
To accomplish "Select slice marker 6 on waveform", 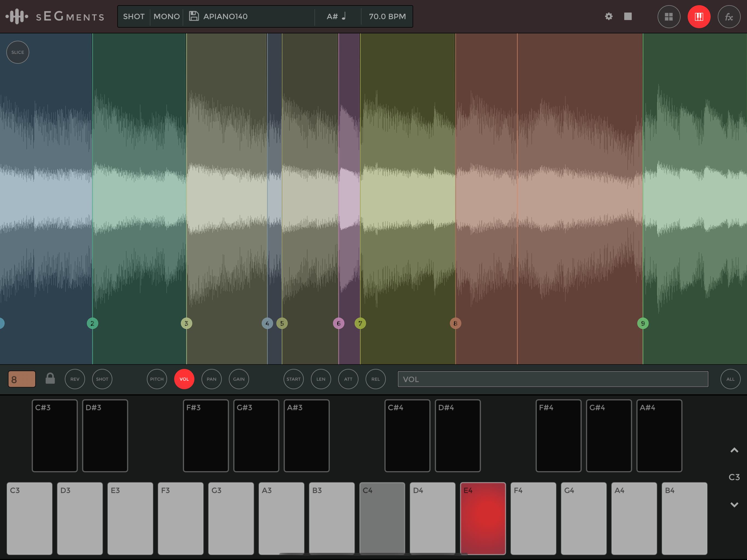I will (339, 323).
